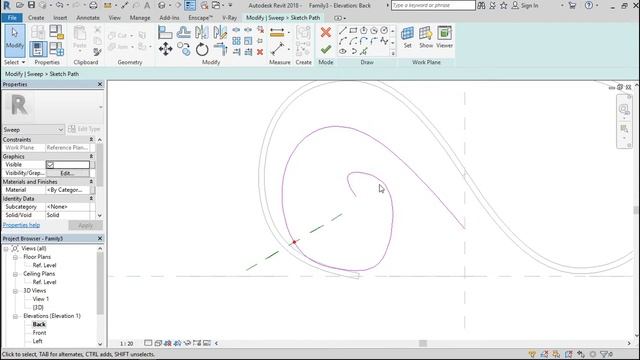640x360 pixels.
Task: Finish edit mode with green checkmark
Action: (x=326, y=49)
